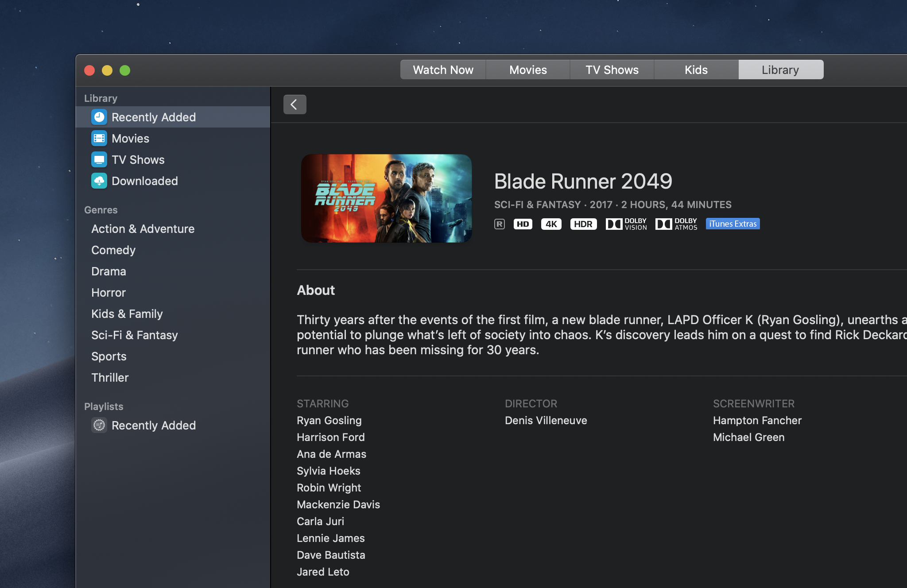The width and height of the screenshot is (907, 588).
Task: Click the Movies filmstrip icon in sidebar
Action: click(99, 138)
